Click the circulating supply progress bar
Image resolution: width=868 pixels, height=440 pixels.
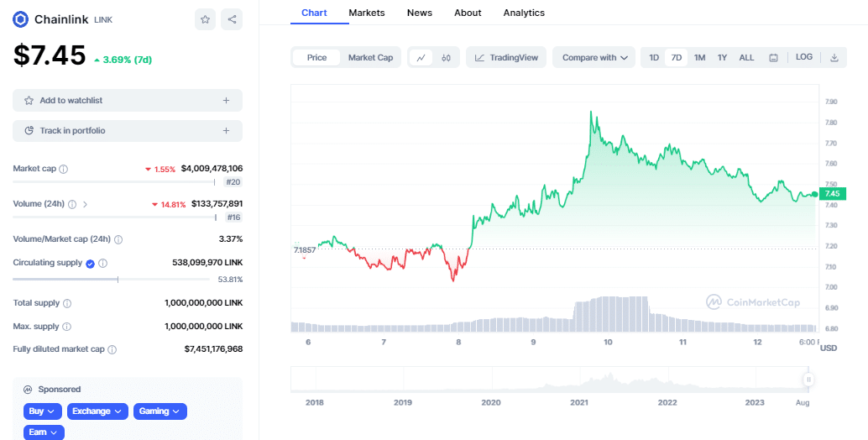point(113,280)
